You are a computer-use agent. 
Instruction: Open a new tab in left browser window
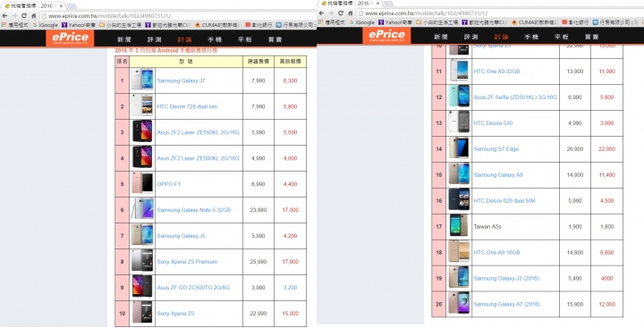72,6
